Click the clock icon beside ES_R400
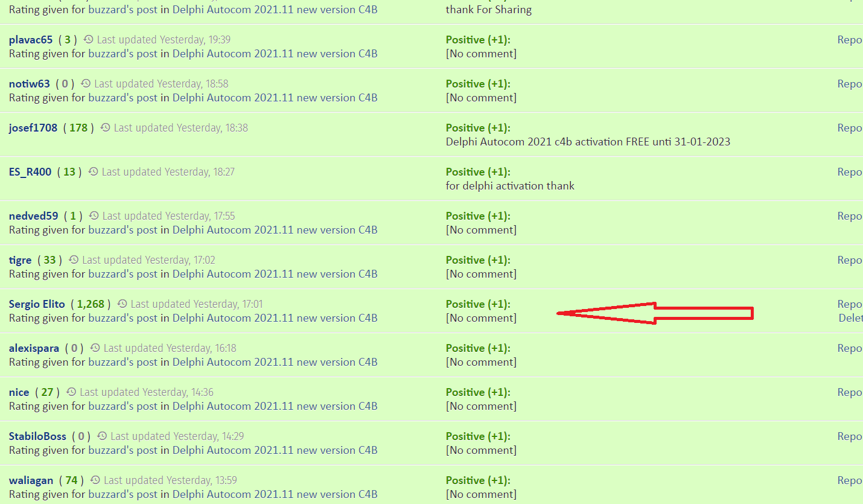 (x=94, y=172)
